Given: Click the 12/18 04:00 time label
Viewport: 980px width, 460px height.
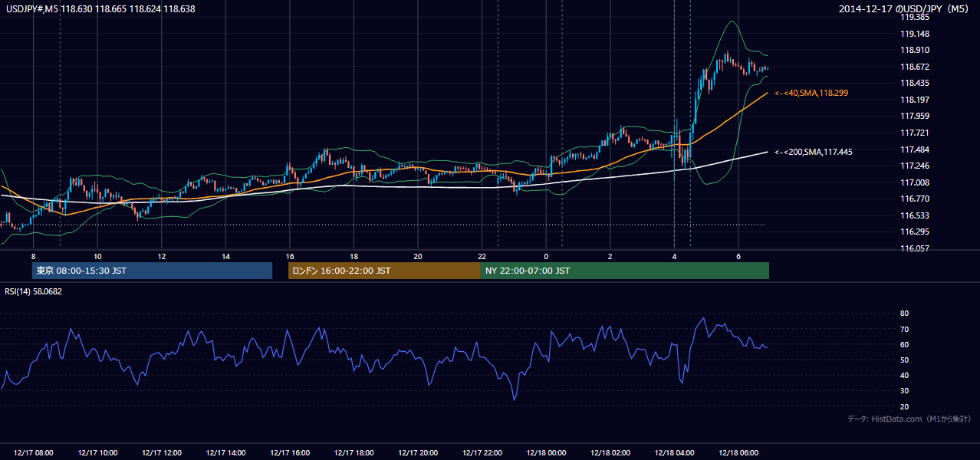Looking at the screenshot, I should (675, 453).
